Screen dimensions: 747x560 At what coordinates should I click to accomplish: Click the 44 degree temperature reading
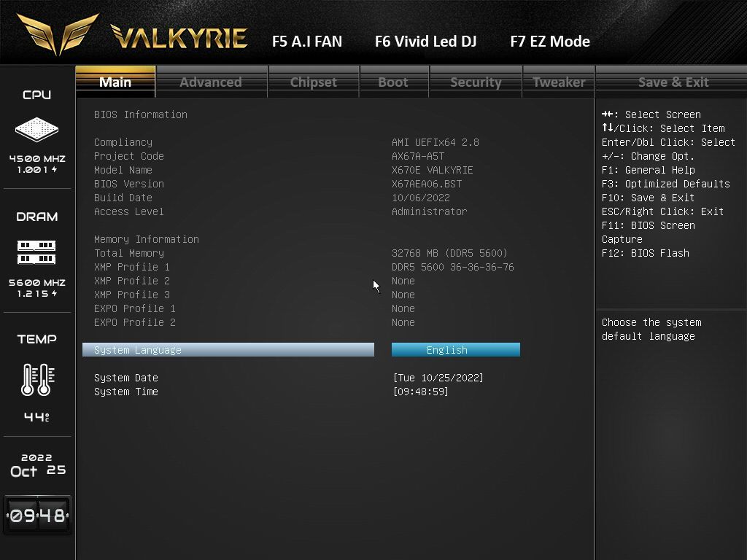(36, 417)
